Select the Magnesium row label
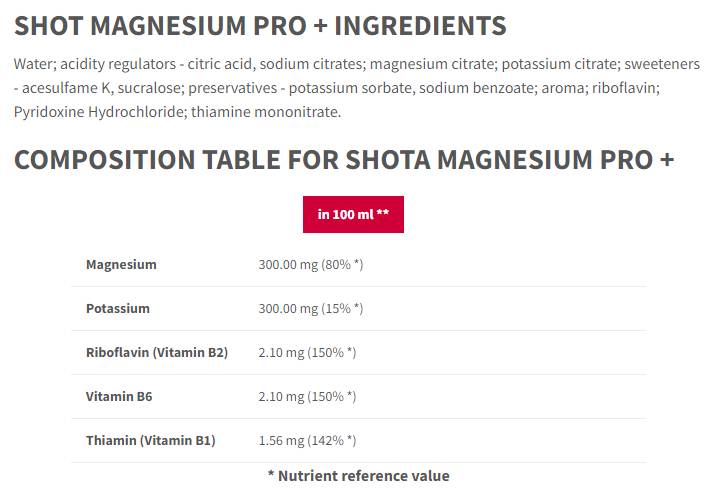Viewport: 711px width, 496px height. point(121,265)
